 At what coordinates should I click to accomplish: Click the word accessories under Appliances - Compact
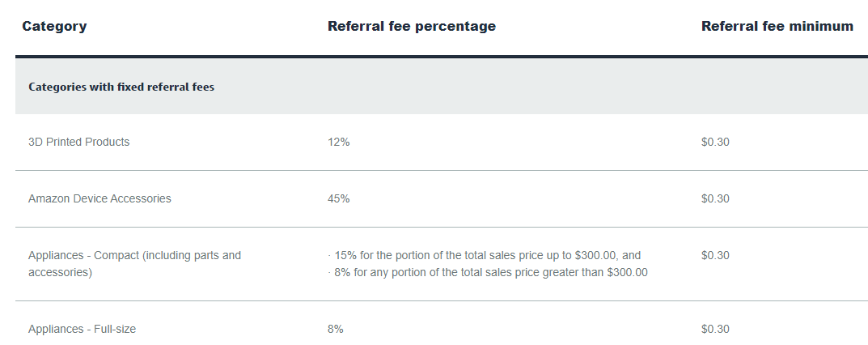[x=60, y=272]
